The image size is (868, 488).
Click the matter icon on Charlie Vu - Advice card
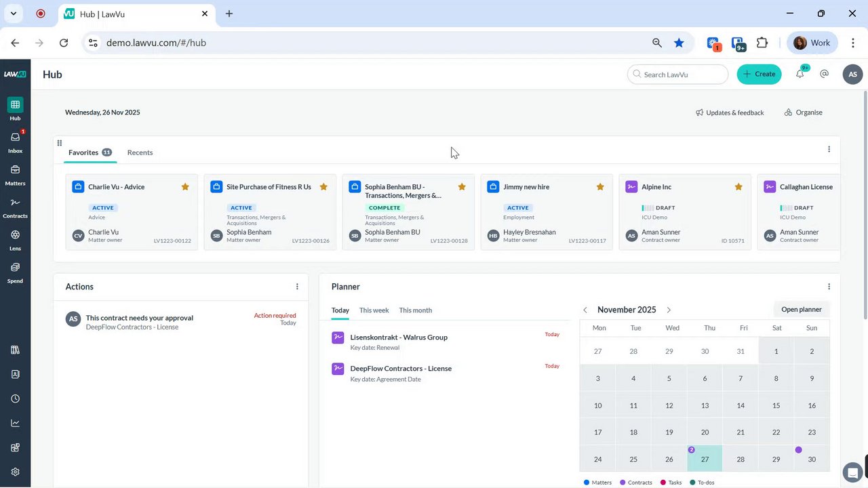[x=78, y=186]
